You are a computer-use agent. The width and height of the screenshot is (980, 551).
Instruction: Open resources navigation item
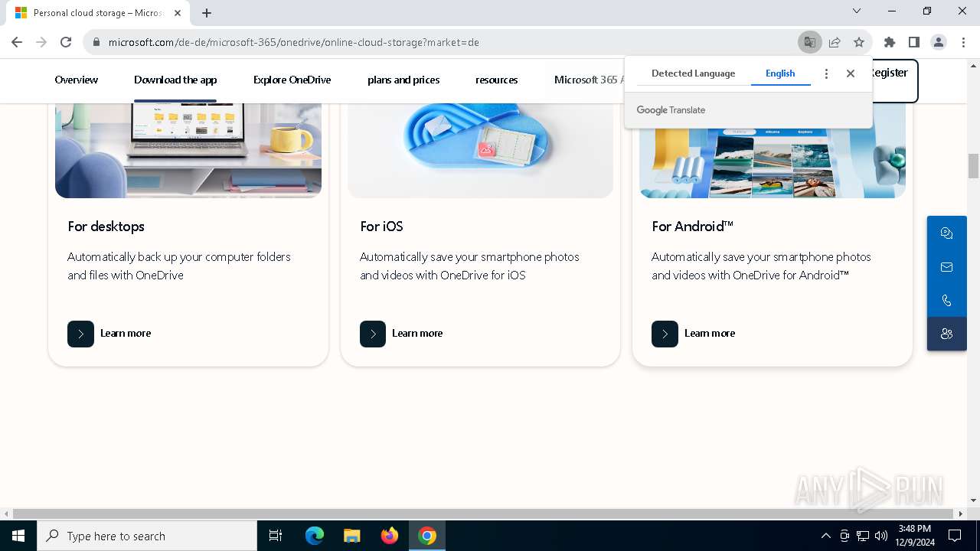pos(496,80)
